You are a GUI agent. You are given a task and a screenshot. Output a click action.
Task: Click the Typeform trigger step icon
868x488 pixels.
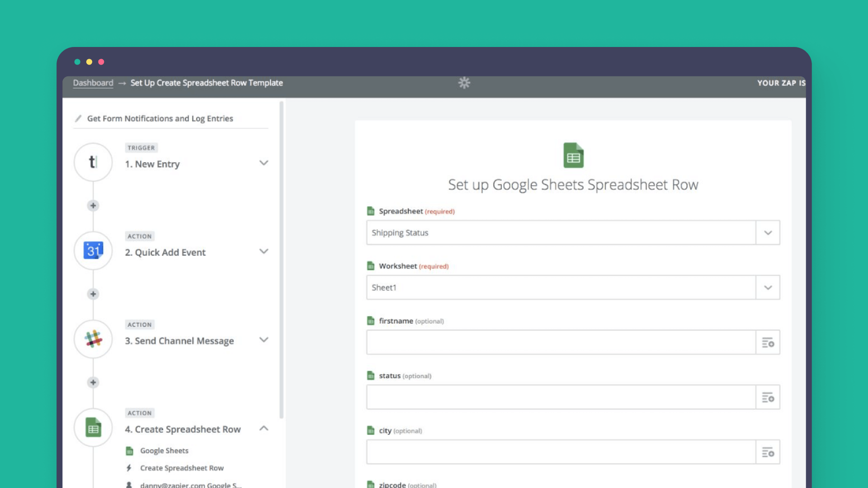[x=93, y=162]
